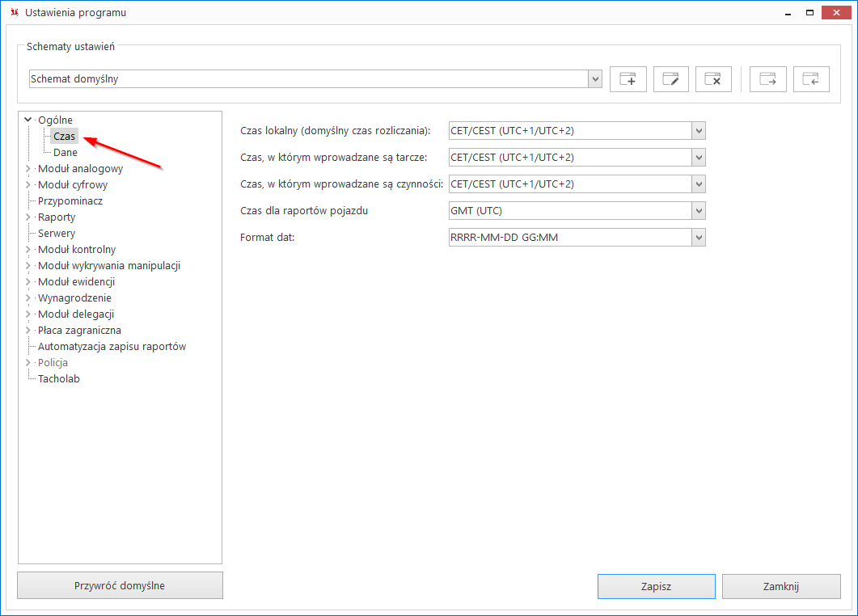The height and width of the screenshot is (616, 858).
Task: Open the czynności entry time dropdown
Action: pyautogui.click(x=699, y=184)
